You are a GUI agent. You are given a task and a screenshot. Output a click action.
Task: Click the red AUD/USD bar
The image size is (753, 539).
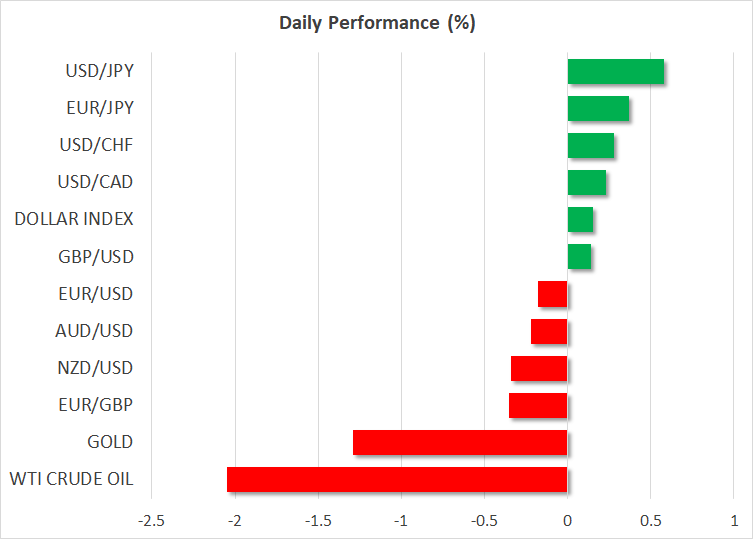(x=549, y=331)
